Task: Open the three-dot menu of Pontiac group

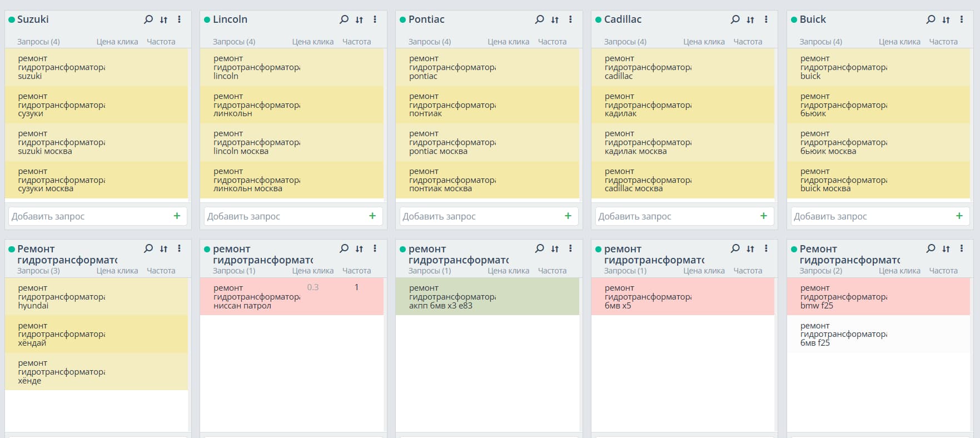Action: [570, 19]
